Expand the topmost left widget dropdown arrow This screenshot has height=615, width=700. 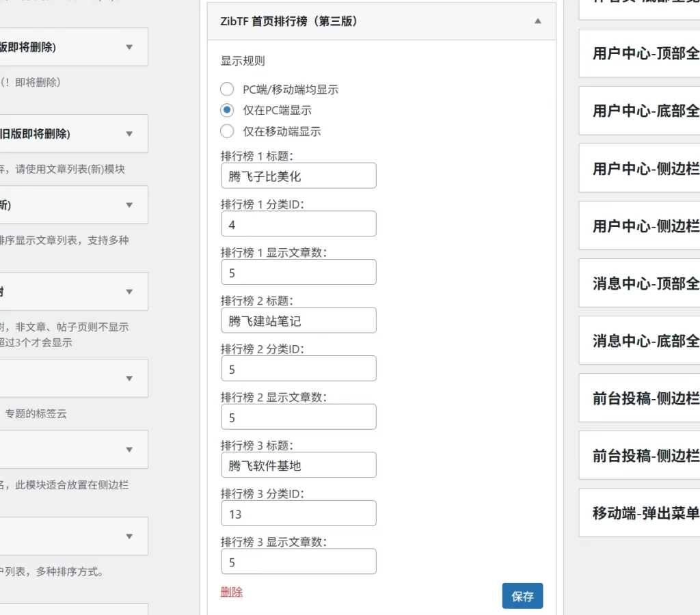click(x=129, y=46)
